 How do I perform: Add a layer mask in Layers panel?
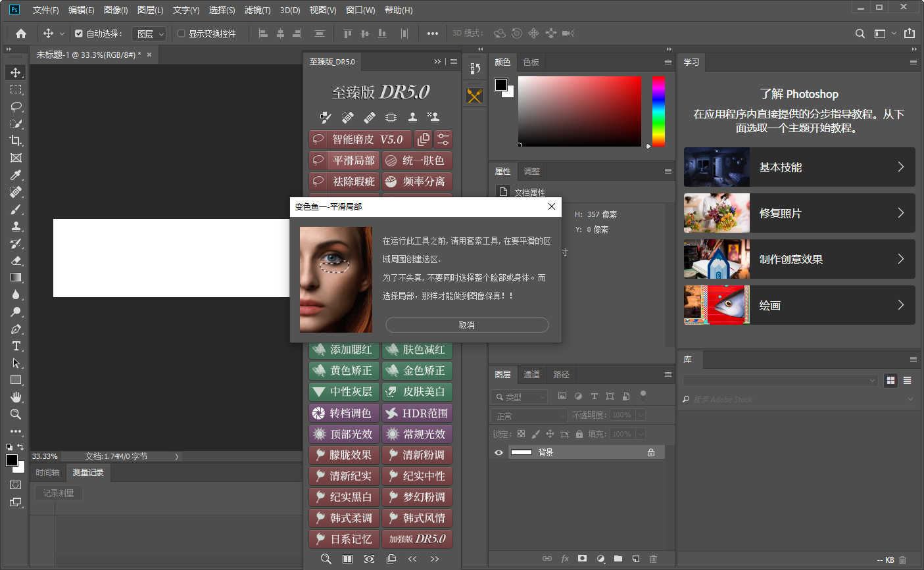point(582,558)
